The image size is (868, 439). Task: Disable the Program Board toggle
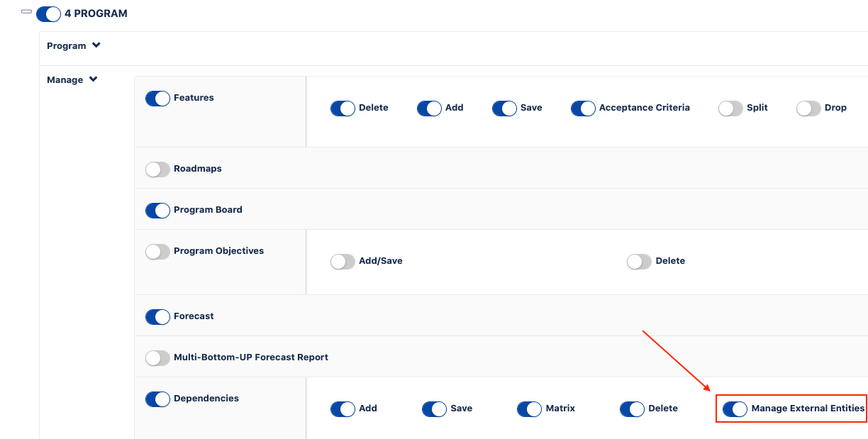pos(157,210)
